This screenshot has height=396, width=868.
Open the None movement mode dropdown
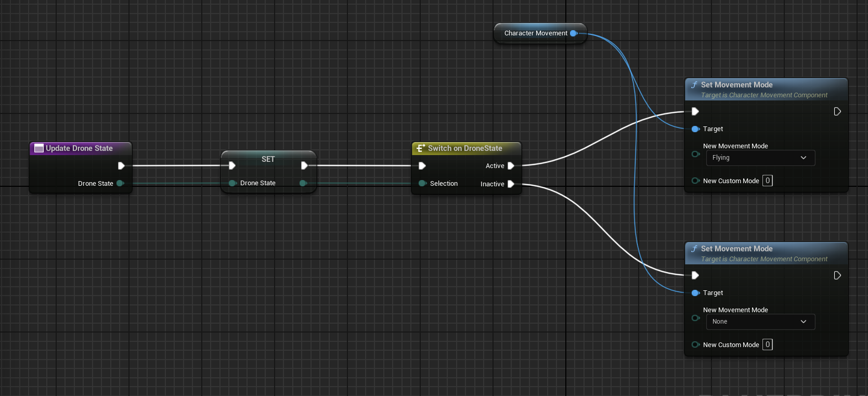[x=760, y=322]
